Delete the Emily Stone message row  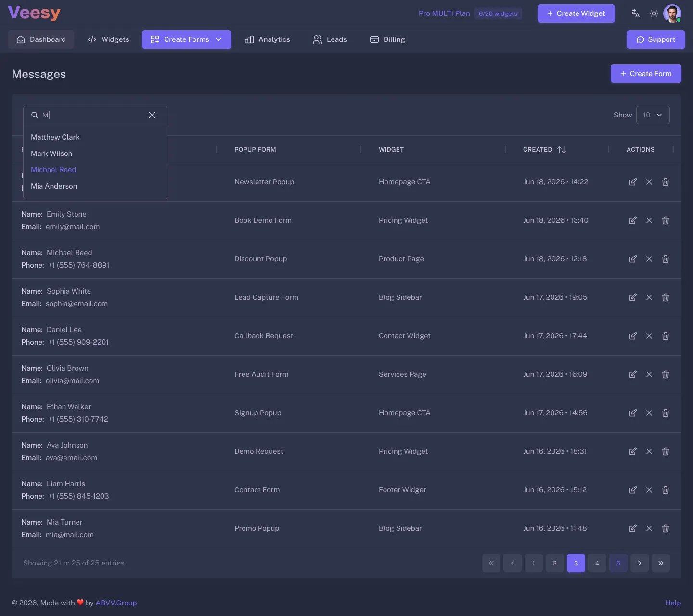(666, 220)
